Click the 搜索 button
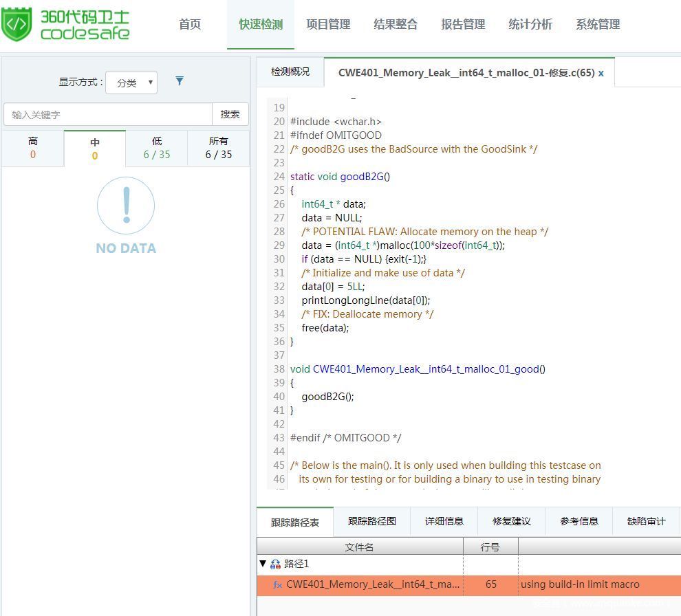The height and width of the screenshot is (616, 681). [x=230, y=114]
